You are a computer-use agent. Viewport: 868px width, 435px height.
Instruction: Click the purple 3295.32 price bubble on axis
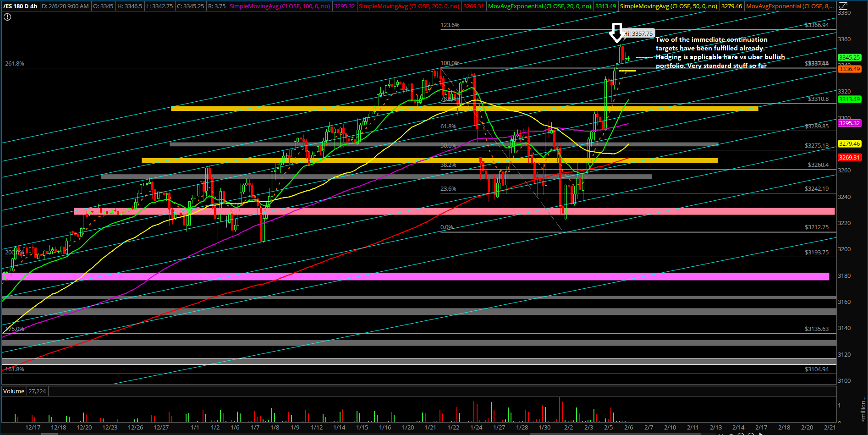tap(849, 123)
